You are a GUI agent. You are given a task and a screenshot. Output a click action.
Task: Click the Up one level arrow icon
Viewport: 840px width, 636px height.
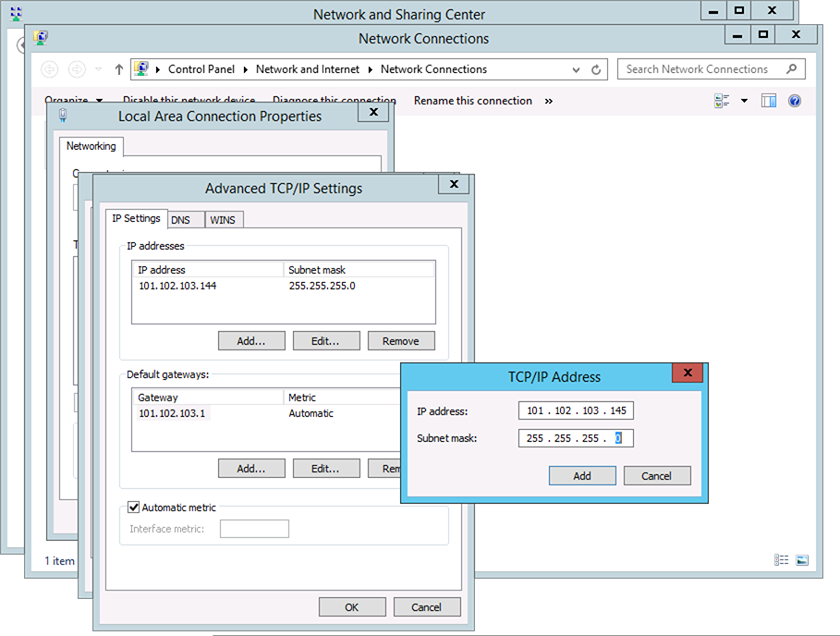[119, 69]
